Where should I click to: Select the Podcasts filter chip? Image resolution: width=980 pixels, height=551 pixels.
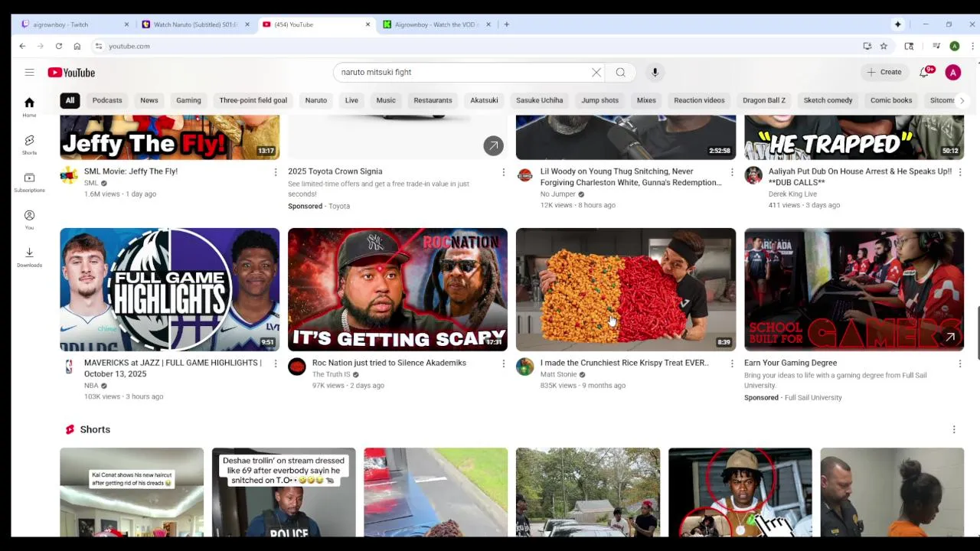[x=107, y=100]
